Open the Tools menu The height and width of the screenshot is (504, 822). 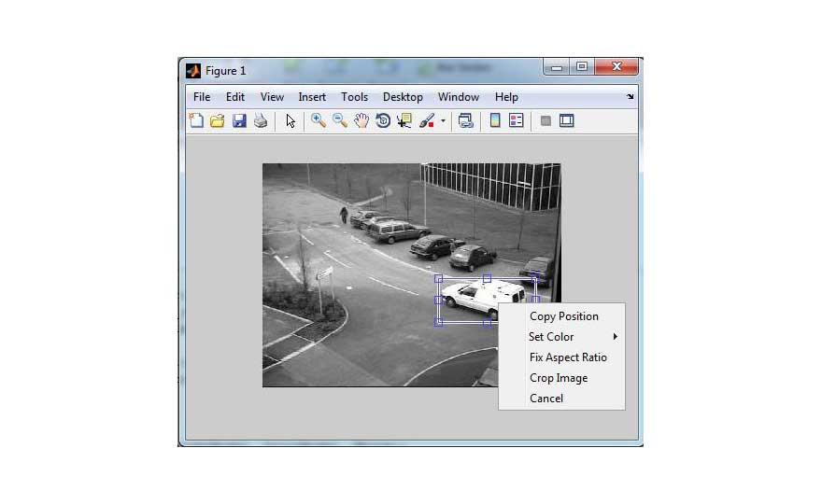pyautogui.click(x=354, y=97)
